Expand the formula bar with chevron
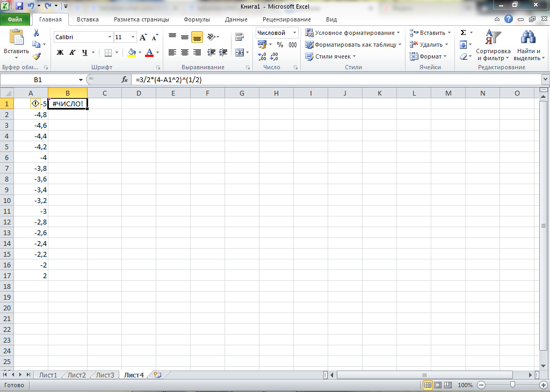Viewport: 550px width, 392px height. (x=545, y=80)
